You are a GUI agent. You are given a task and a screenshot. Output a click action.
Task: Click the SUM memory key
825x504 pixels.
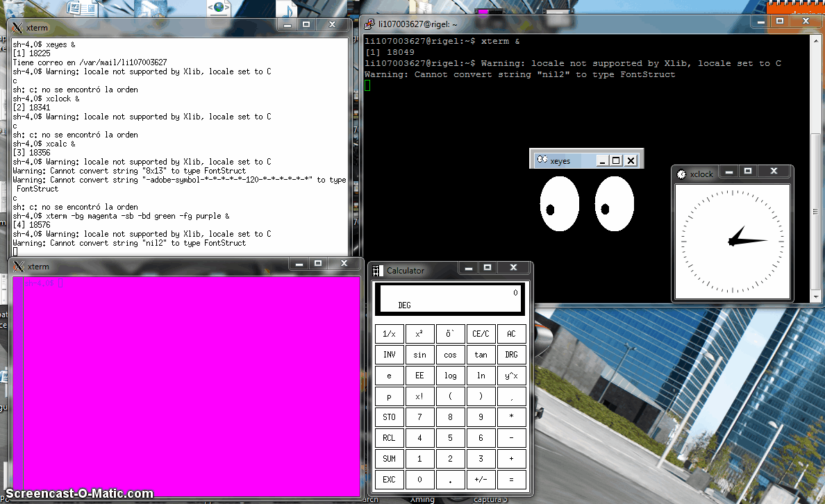(x=390, y=459)
